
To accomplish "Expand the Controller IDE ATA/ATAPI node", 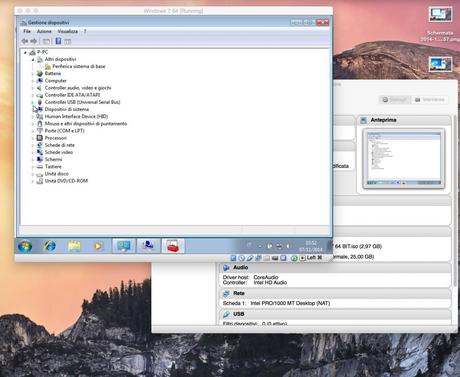I will [x=33, y=95].
